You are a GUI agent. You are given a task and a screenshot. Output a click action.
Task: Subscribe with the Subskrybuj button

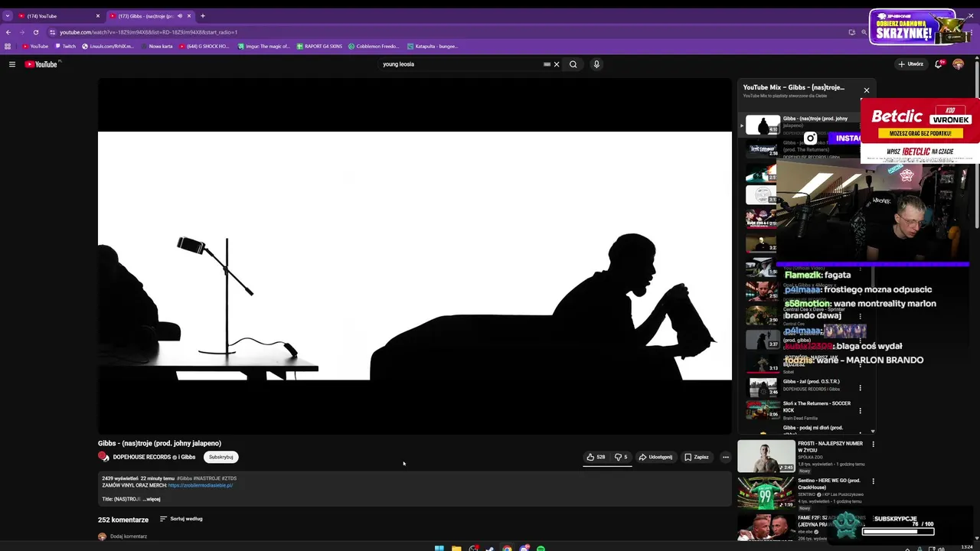220,457
